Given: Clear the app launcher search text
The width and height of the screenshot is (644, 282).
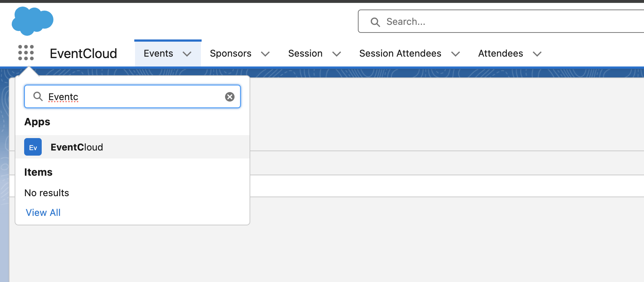Looking at the screenshot, I should click(229, 97).
